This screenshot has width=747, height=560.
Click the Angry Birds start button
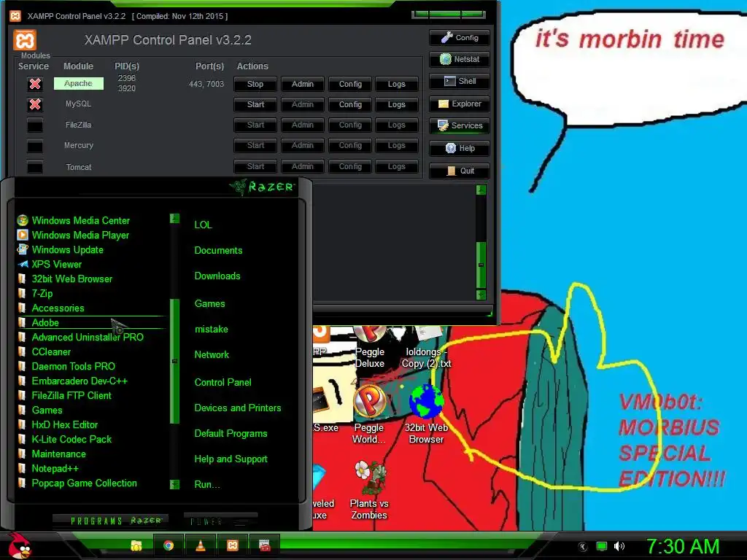point(19,545)
